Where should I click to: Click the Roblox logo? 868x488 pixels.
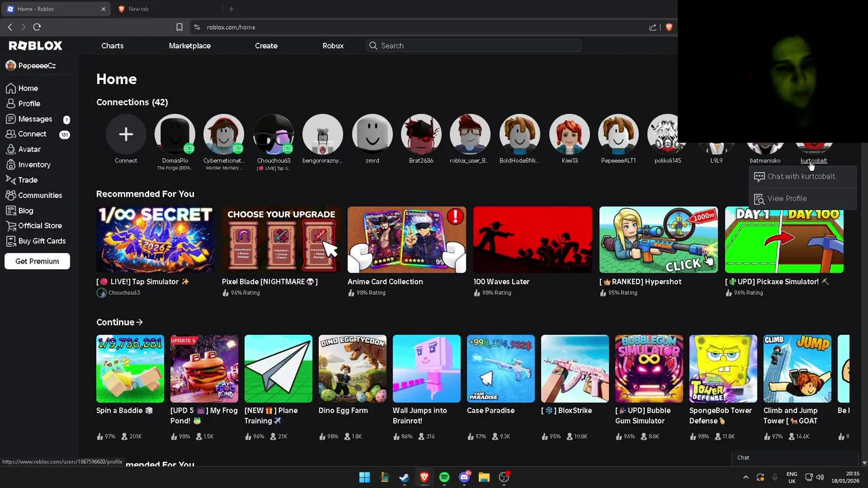(x=35, y=45)
